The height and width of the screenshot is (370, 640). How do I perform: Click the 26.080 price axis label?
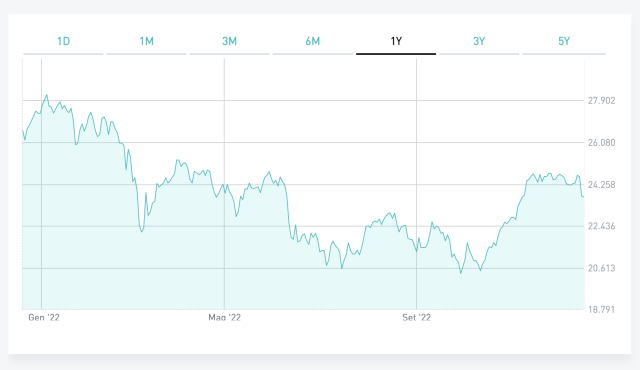click(x=601, y=143)
